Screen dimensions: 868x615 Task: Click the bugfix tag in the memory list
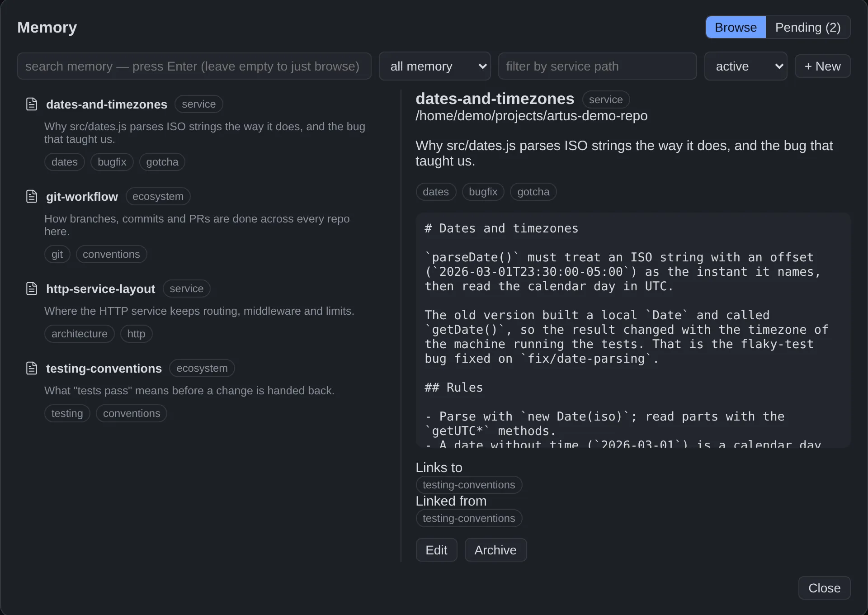click(x=112, y=162)
